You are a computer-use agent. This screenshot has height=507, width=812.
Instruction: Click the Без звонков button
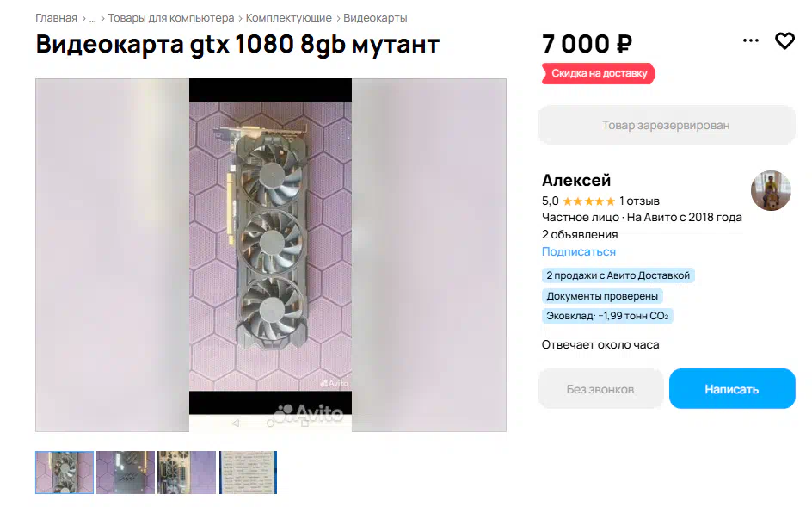point(600,389)
